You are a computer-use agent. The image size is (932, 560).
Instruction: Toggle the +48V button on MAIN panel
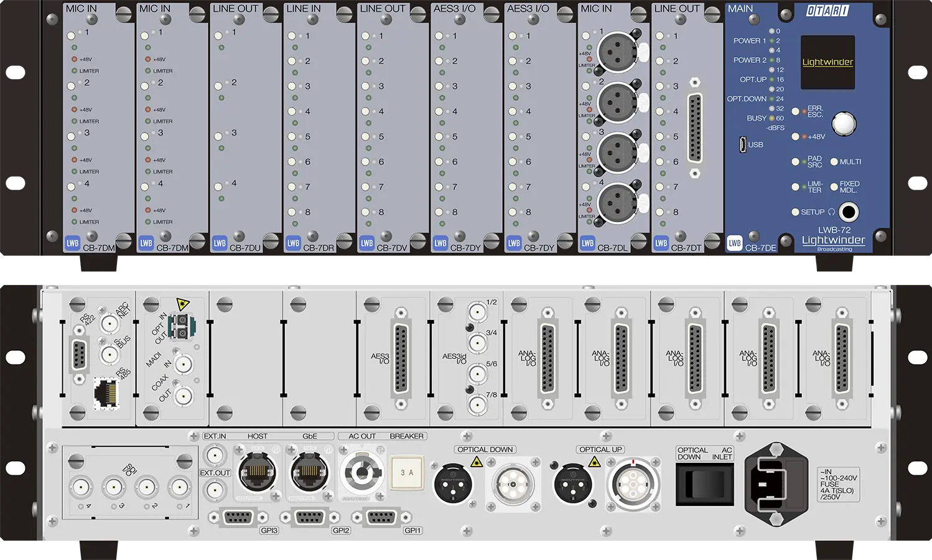(795, 136)
